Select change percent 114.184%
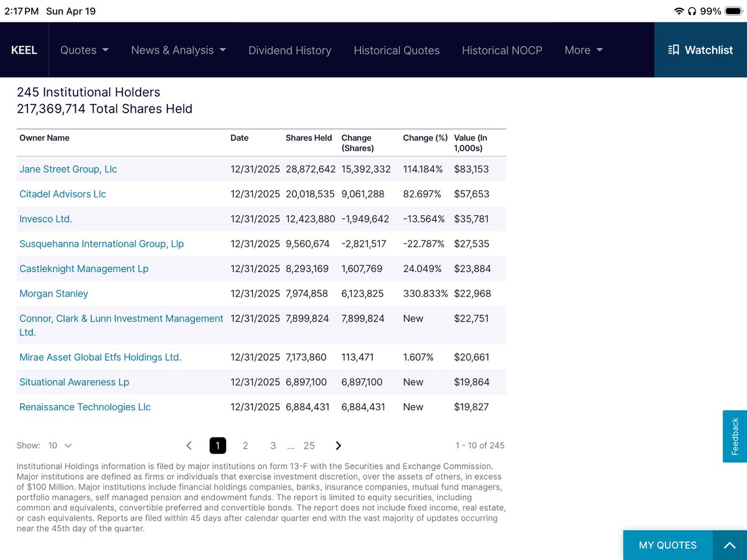The width and height of the screenshot is (747, 560). pyautogui.click(x=423, y=169)
